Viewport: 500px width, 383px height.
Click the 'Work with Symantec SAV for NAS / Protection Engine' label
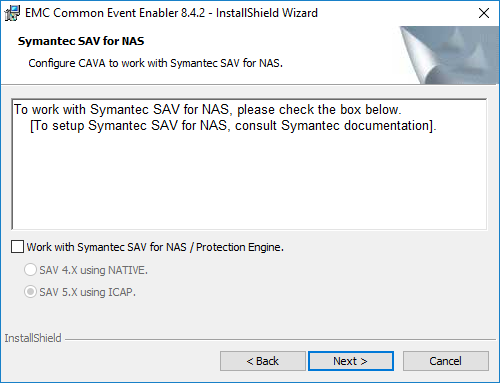(155, 247)
